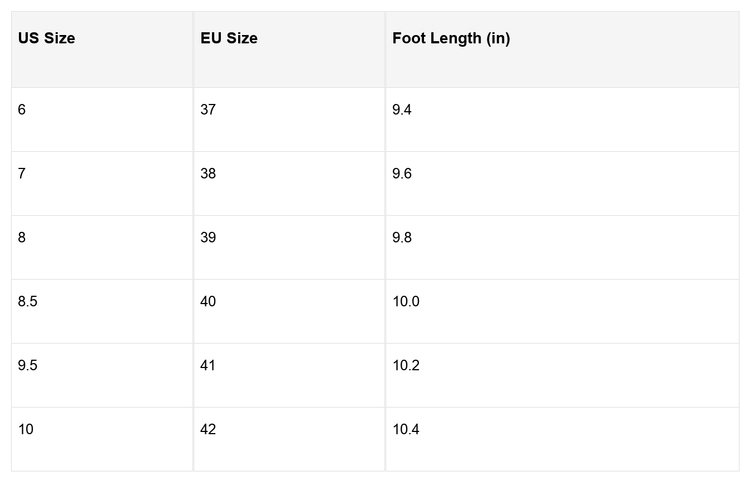
Task: Select the US size 6 cell
Action: click(22, 109)
